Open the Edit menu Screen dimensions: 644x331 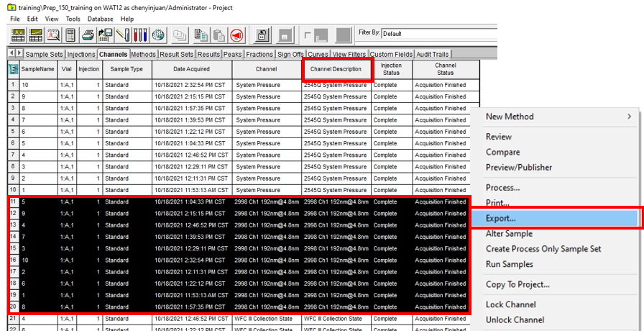click(x=32, y=19)
